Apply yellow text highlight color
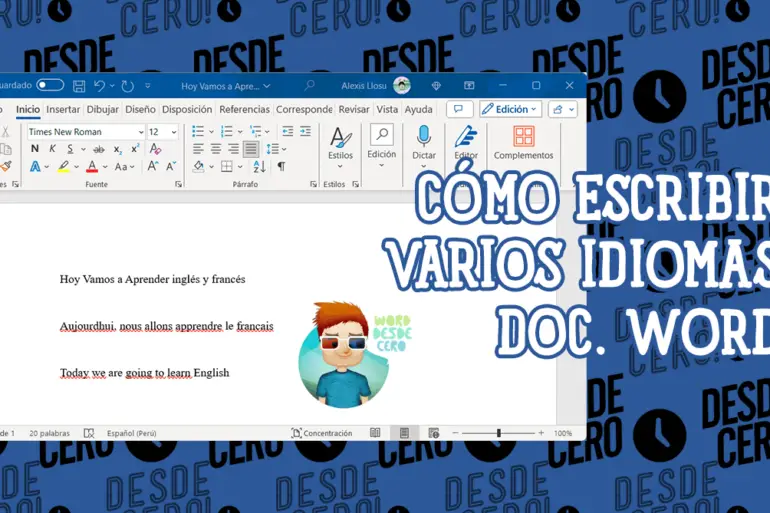This screenshot has height=513, width=770. [x=63, y=167]
